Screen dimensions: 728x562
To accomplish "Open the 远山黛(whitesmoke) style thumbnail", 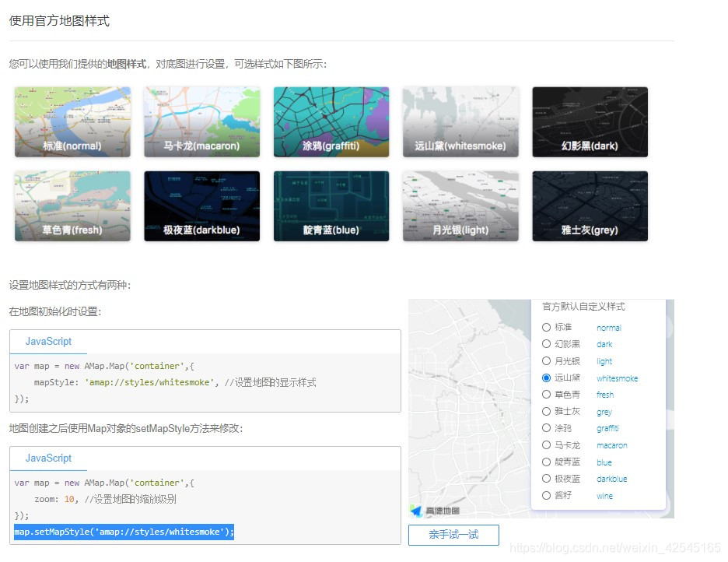I will pyautogui.click(x=460, y=121).
